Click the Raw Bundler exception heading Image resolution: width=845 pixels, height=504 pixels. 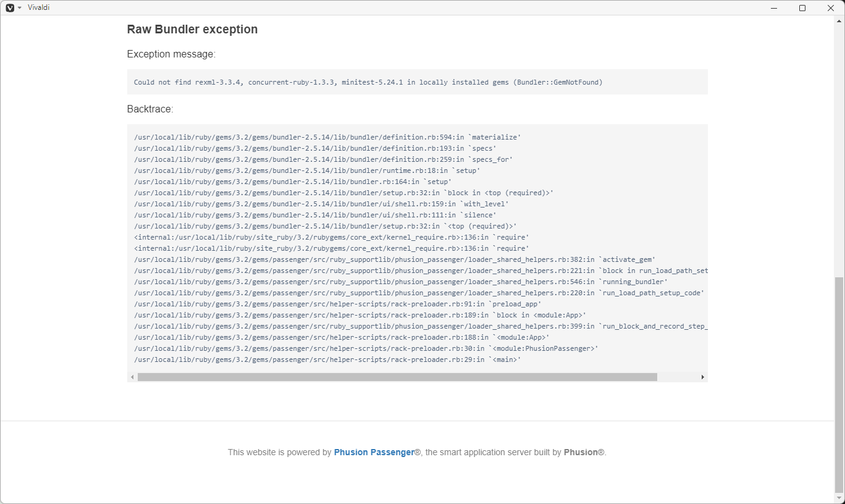pyautogui.click(x=192, y=29)
